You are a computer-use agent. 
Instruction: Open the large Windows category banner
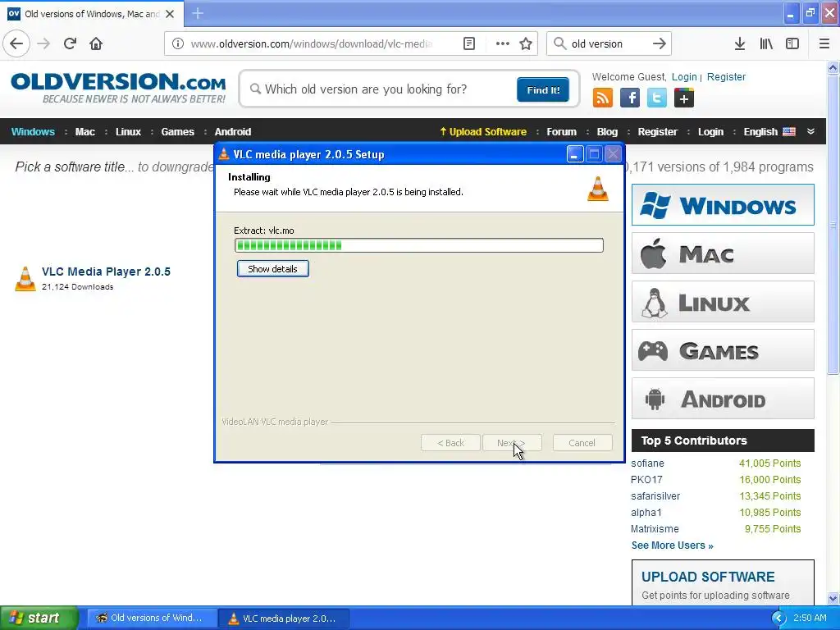point(723,205)
